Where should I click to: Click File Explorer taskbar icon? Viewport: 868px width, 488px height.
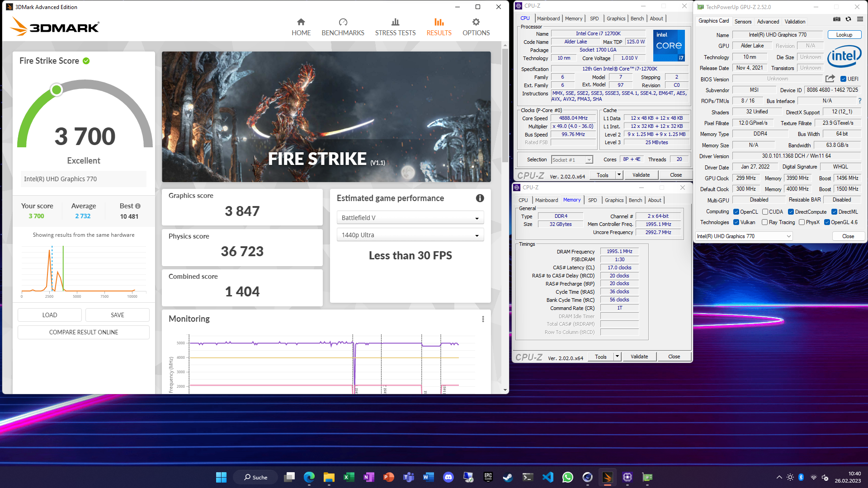[329, 477]
